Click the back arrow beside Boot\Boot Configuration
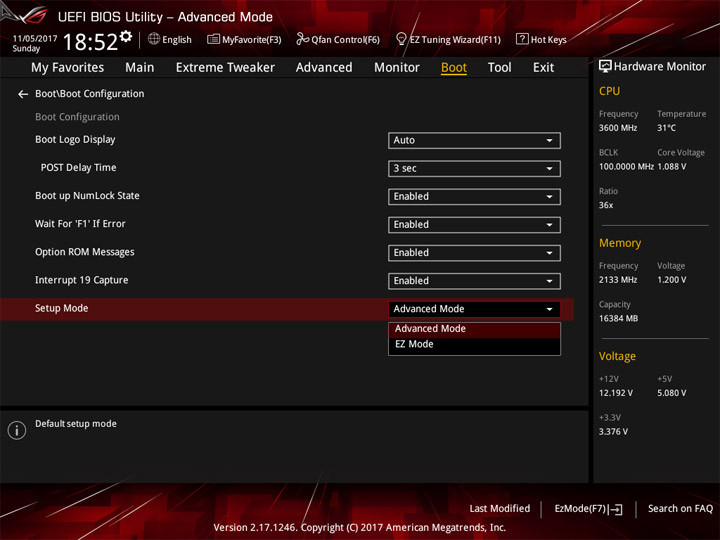The width and height of the screenshot is (720, 540). [23, 94]
